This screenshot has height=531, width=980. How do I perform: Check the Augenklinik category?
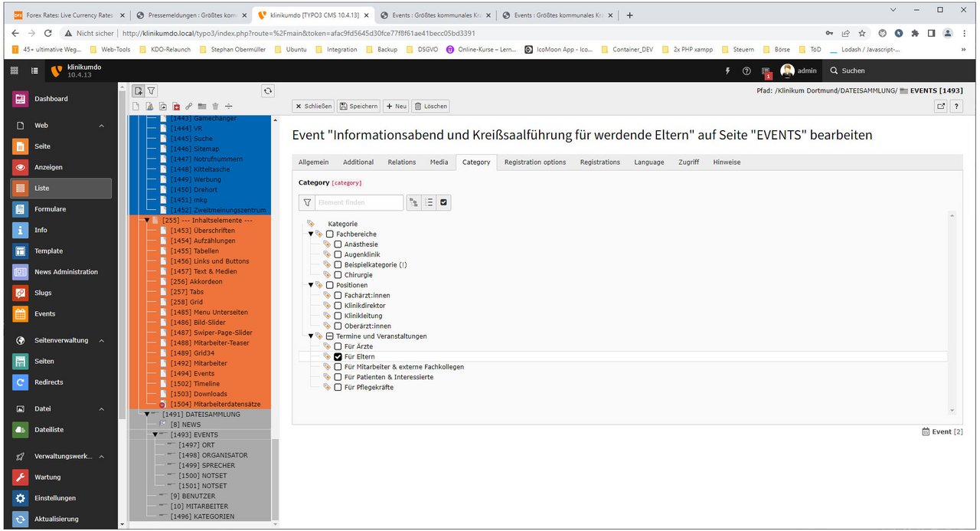point(338,254)
